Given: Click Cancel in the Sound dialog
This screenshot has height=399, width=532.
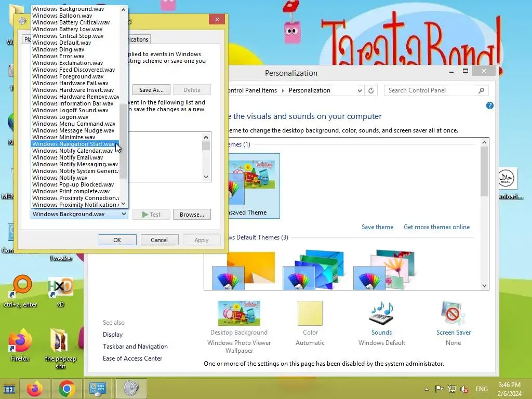Looking at the screenshot, I should coord(159,240).
